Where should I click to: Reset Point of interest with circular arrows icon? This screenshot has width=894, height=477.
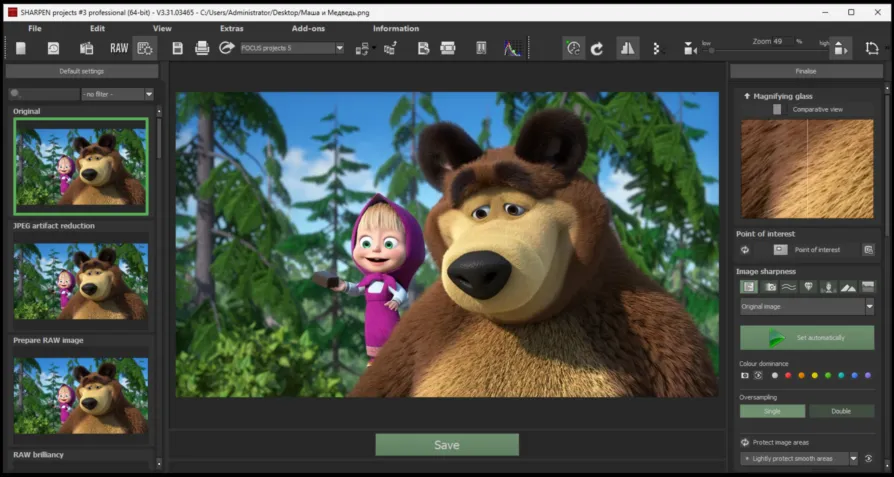745,250
